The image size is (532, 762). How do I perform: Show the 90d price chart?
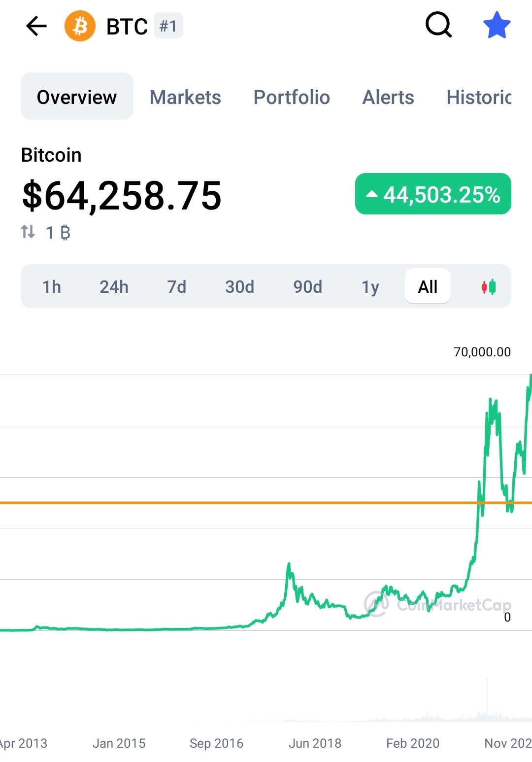pos(308,287)
